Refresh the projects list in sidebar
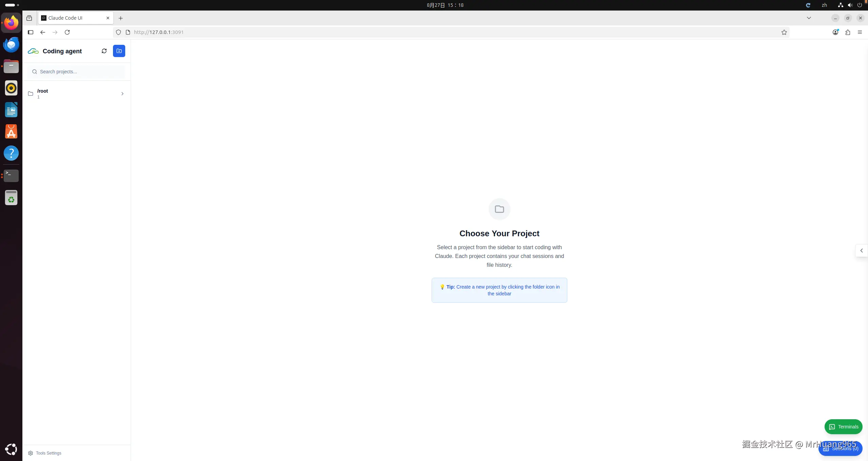 [104, 51]
